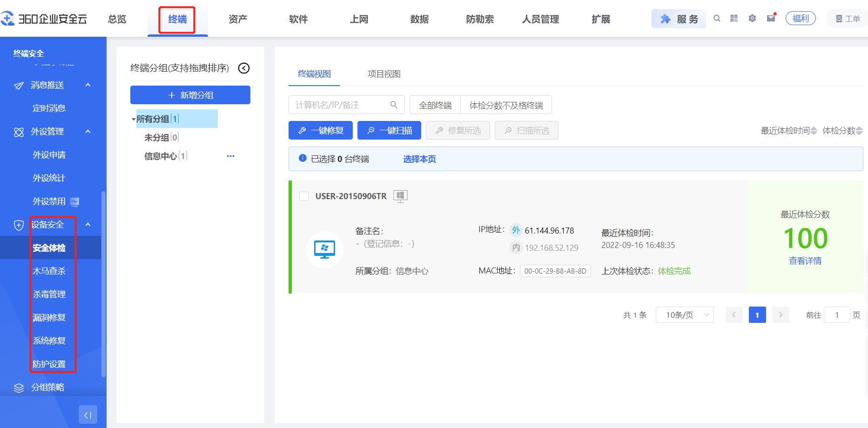Click the 分组策略 layers icon

[x=19, y=388]
